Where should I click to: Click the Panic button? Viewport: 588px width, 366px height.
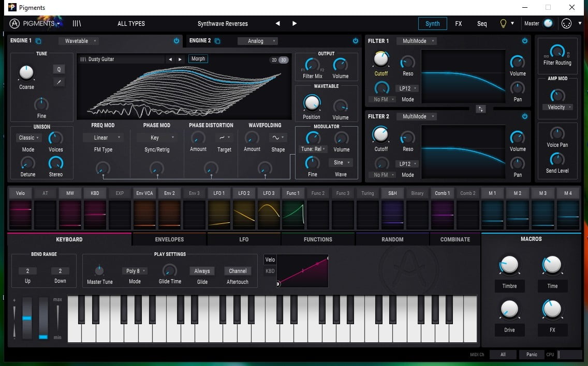(532, 355)
